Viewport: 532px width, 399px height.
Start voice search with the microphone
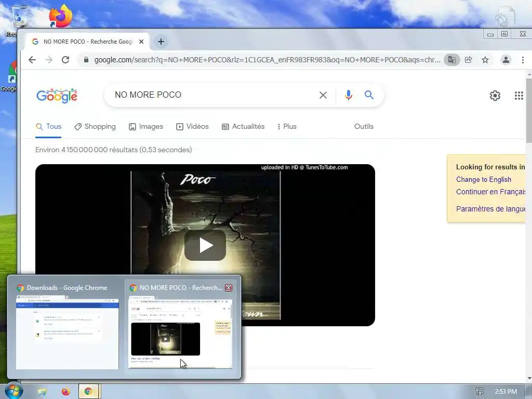[x=349, y=95]
